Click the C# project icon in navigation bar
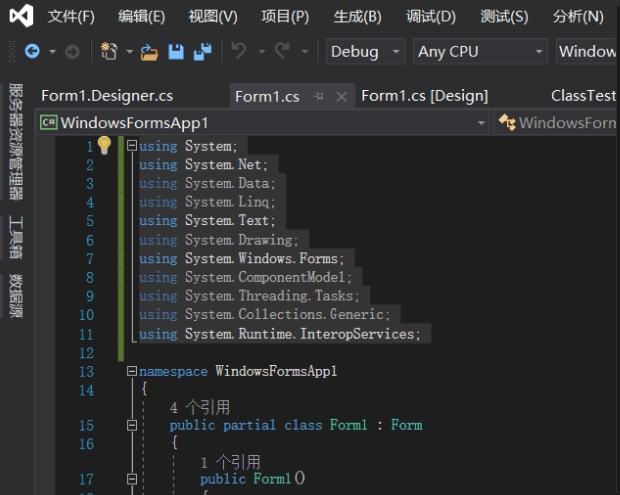Viewport: 620px width, 495px height. coord(49,123)
